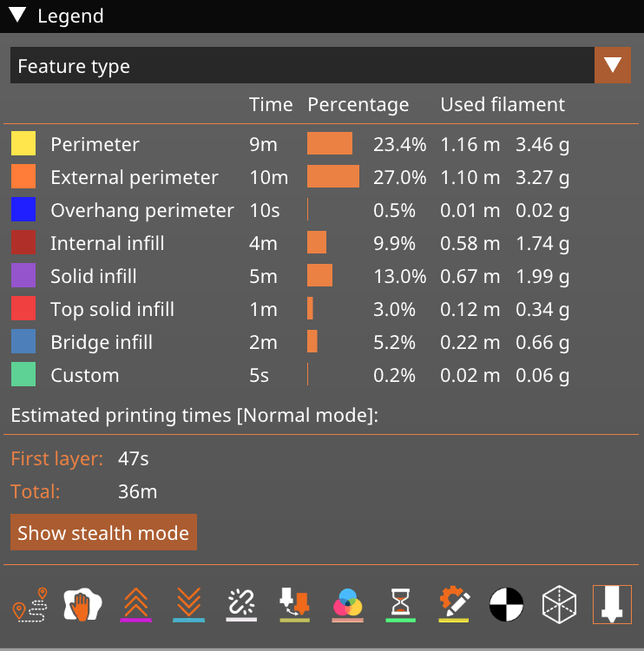Collapse the Legend panel triangle
The width and height of the screenshot is (644, 651).
17,16
